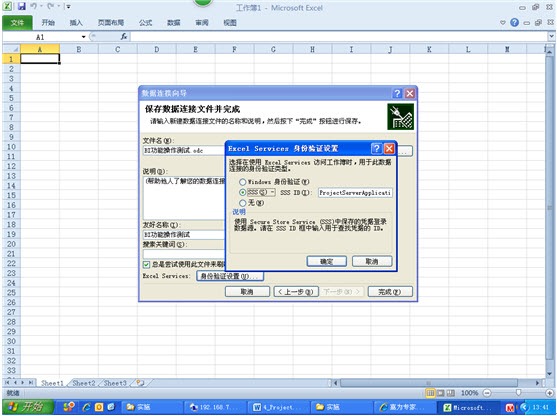Click 确定 in the authentication dialog
This screenshot has height=416, width=557.
pyautogui.click(x=326, y=261)
